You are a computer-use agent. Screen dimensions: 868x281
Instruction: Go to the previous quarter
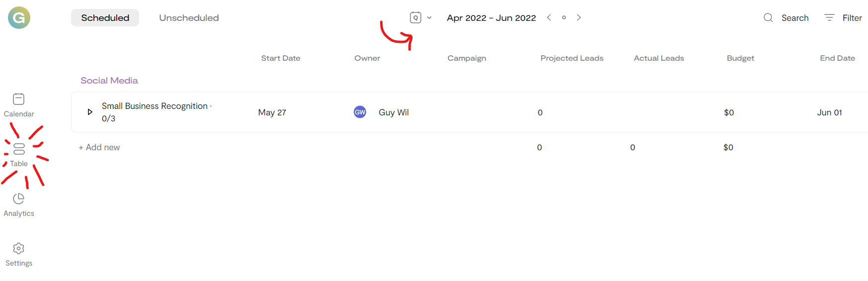coord(549,17)
